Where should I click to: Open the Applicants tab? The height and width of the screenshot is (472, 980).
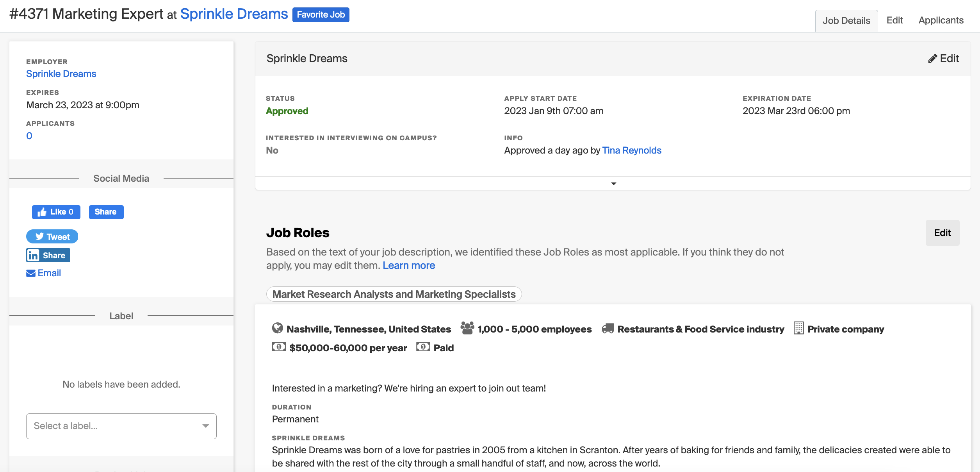click(941, 20)
